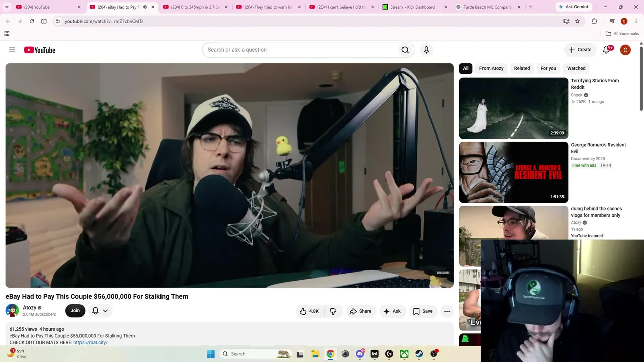Viewport: 644px width, 362px height.
Task: Open 'doing behind the scenes vlogs' video title
Action: tap(596, 212)
